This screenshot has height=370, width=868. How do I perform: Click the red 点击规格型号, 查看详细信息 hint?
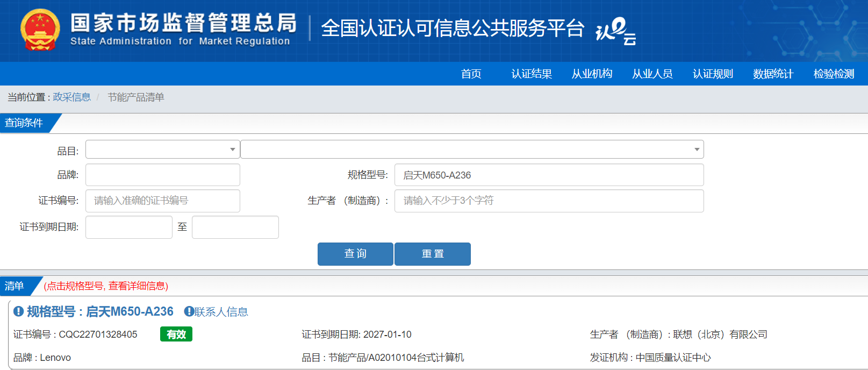click(106, 286)
